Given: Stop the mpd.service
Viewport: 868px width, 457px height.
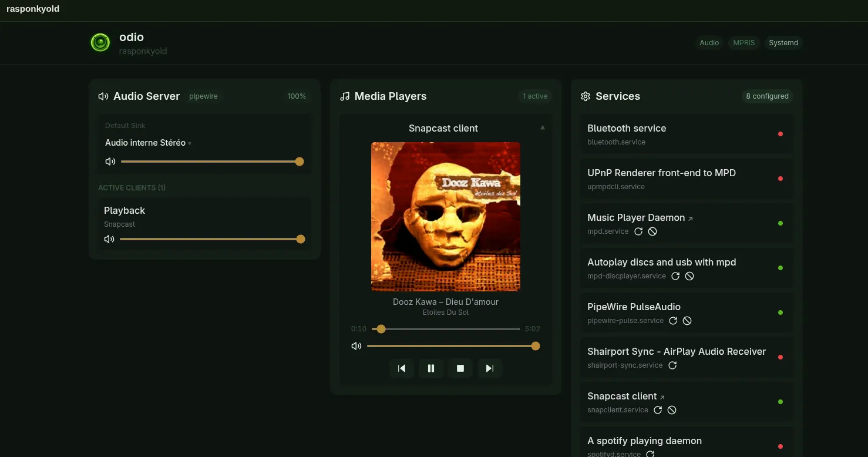Looking at the screenshot, I should point(652,231).
